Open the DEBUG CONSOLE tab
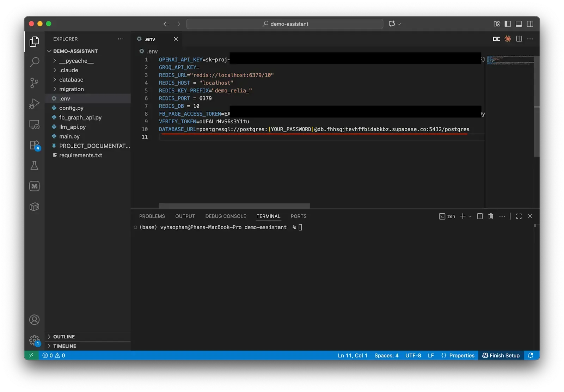Image resolution: width=564 pixels, height=392 pixels. [x=225, y=216]
